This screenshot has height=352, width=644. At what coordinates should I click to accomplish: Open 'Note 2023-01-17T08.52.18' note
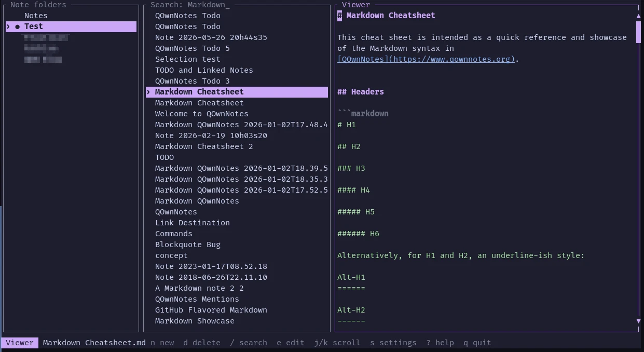[x=211, y=266]
